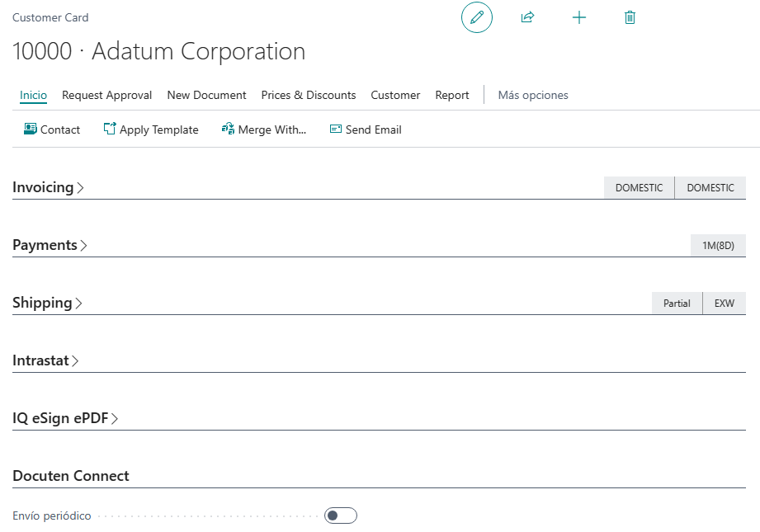The width and height of the screenshot is (760, 532).
Task: Click the pencil edit icon
Action: pyautogui.click(x=476, y=17)
